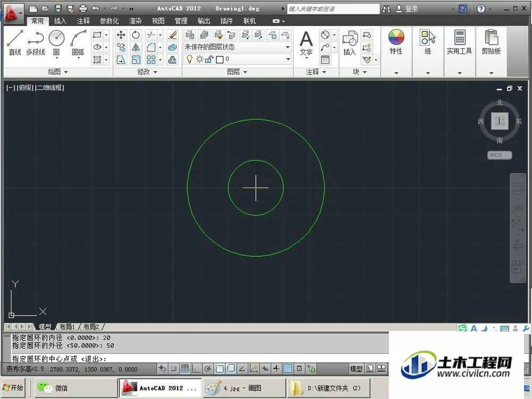Expand the Annotation (注释) panel
532x399 pixels.
[x=316, y=72]
